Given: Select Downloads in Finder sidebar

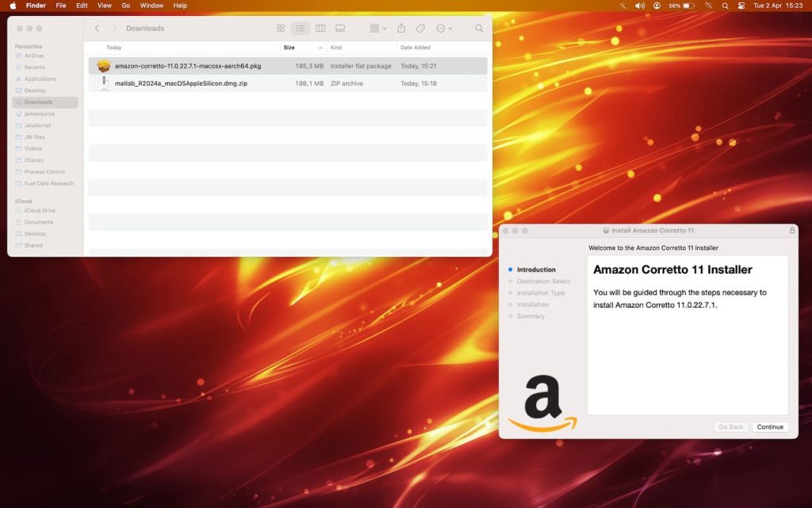Looking at the screenshot, I should point(44,102).
